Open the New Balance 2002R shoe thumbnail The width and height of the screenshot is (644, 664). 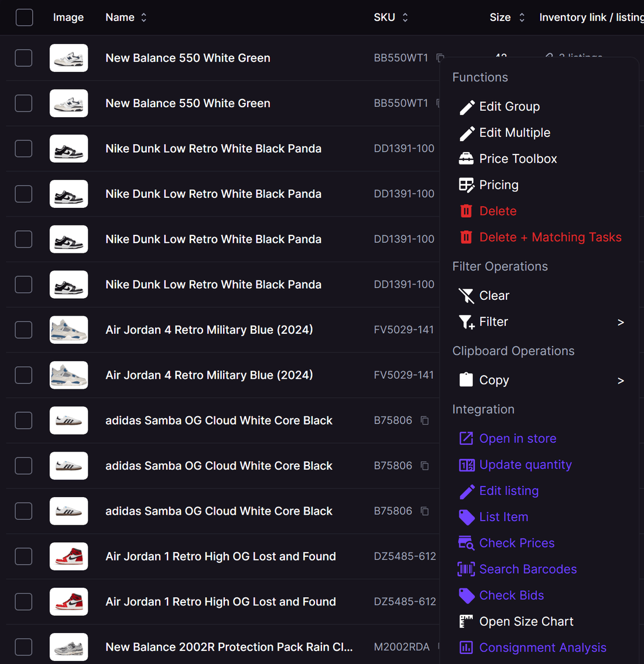point(68,646)
